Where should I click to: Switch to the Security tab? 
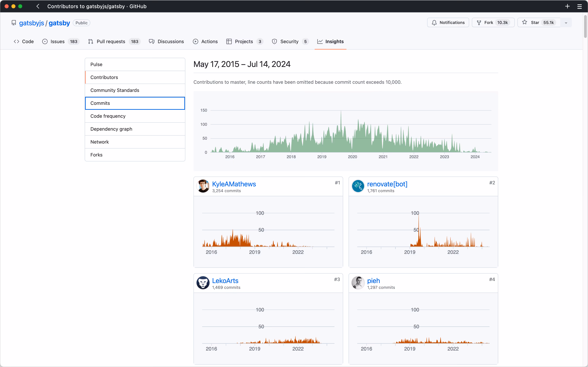pos(290,41)
